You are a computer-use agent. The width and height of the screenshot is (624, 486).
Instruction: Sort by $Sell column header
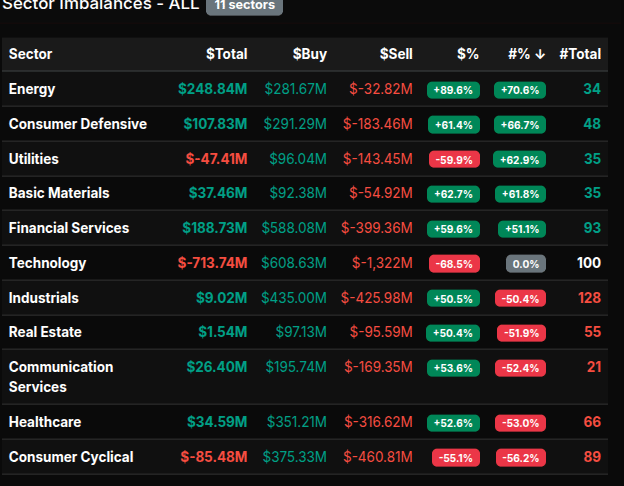[x=395, y=54]
